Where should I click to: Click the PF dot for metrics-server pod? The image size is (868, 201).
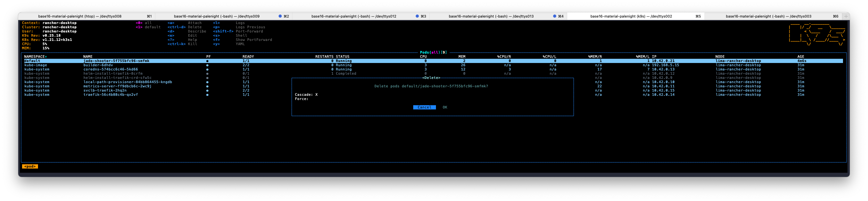(x=207, y=86)
